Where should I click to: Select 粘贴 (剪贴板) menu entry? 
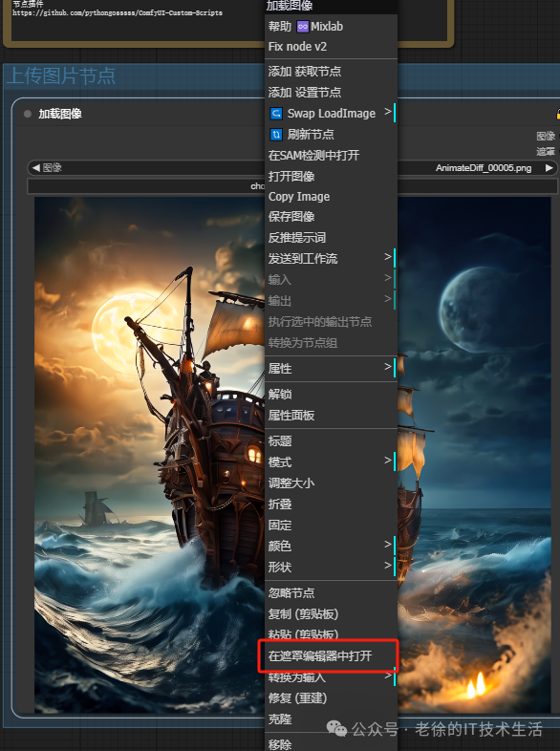coord(331,634)
